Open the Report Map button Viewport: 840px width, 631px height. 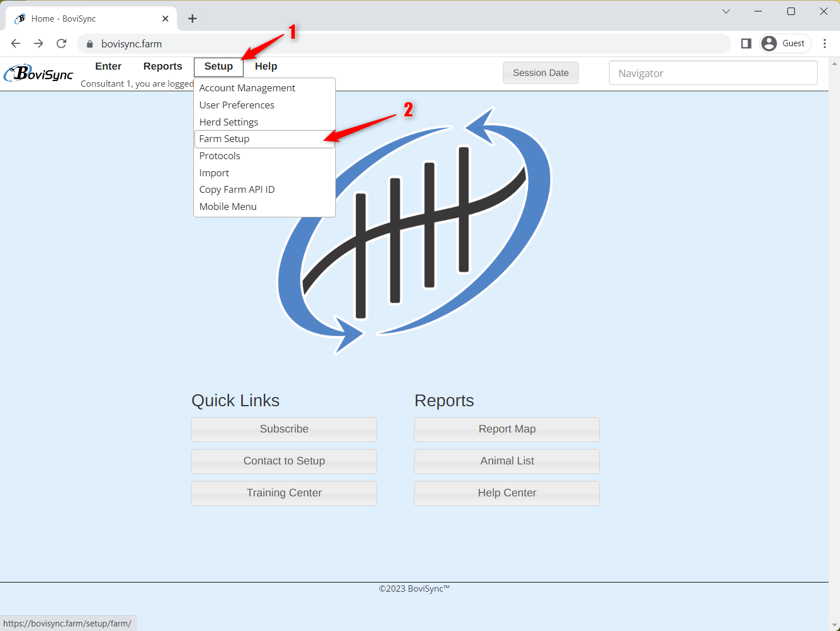click(507, 429)
